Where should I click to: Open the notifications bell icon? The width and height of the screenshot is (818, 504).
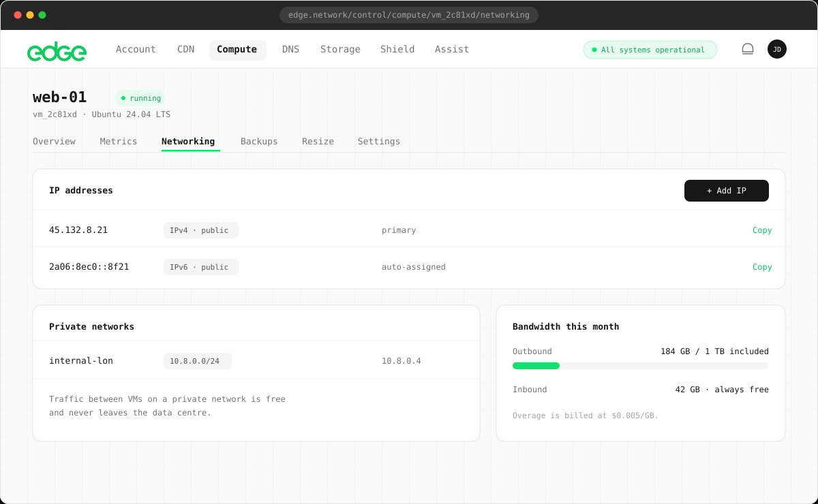click(x=748, y=49)
